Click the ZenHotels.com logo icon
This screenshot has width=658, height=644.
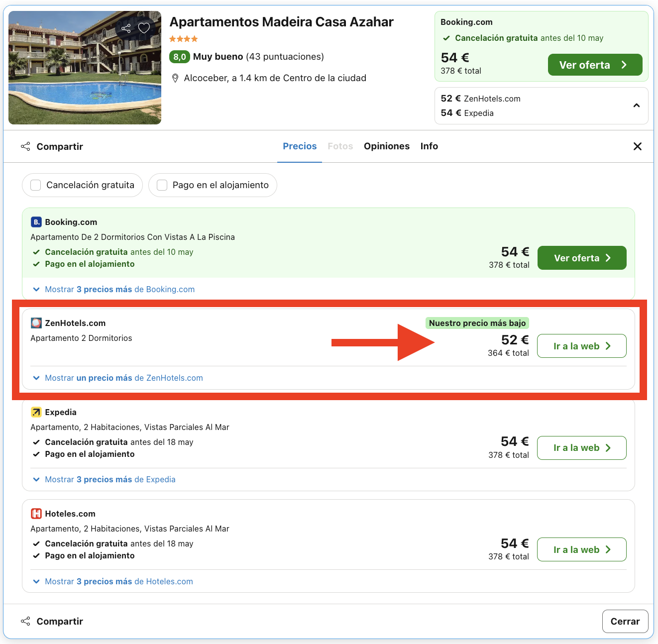coord(36,323)
